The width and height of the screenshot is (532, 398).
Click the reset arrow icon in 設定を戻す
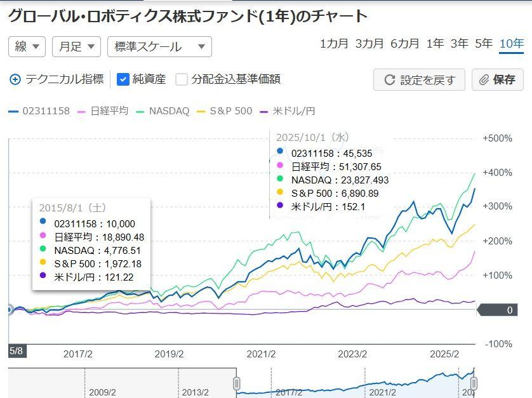click(389, 80)
